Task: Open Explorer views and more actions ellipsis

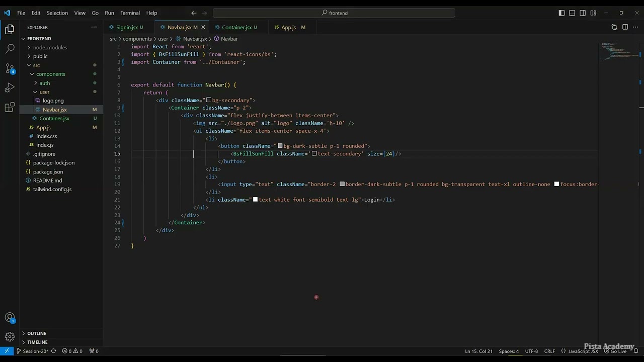Action: (x=94, y=27)
